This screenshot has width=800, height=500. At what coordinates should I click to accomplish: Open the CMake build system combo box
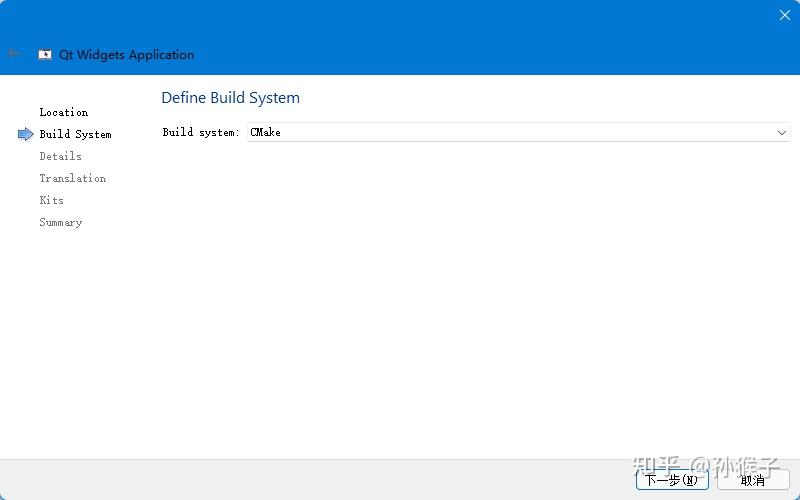(x=519, y=132)
